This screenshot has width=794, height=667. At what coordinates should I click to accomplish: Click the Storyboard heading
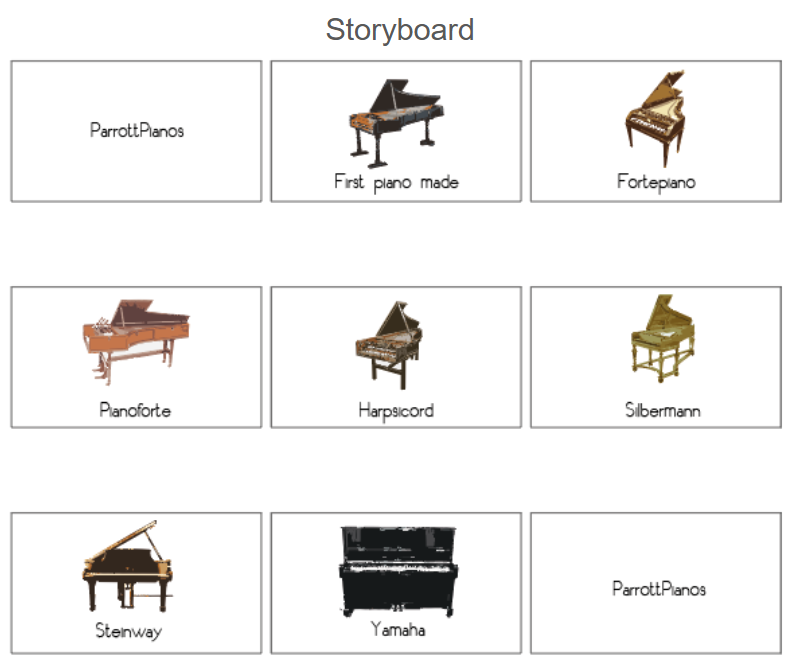[400, 29]
